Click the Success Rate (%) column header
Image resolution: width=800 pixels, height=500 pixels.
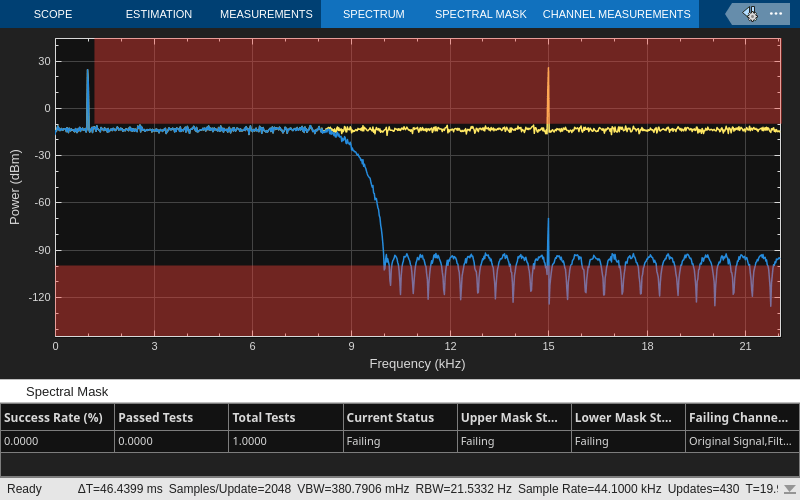(x=58, y=417)
